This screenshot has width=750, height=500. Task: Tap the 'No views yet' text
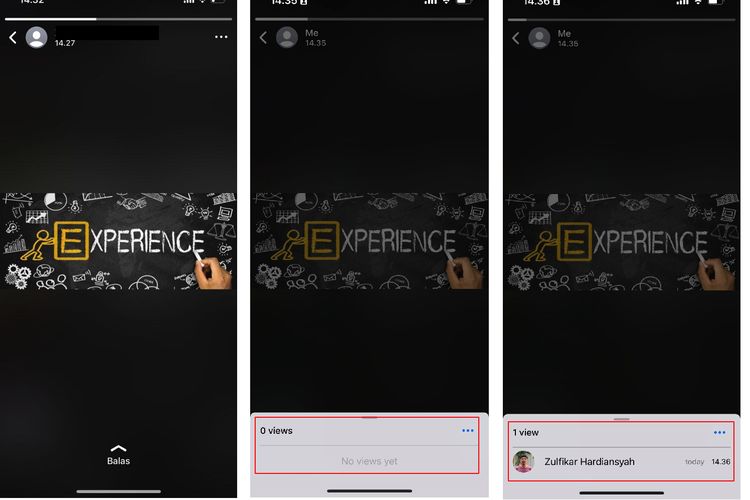tap(369, 461)
